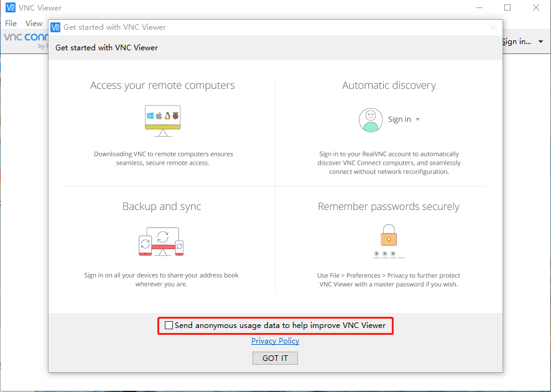Click the VNC Viewer app icon in main title bar
The height and width of the screenshot is (392, 551).
(10, 8)
